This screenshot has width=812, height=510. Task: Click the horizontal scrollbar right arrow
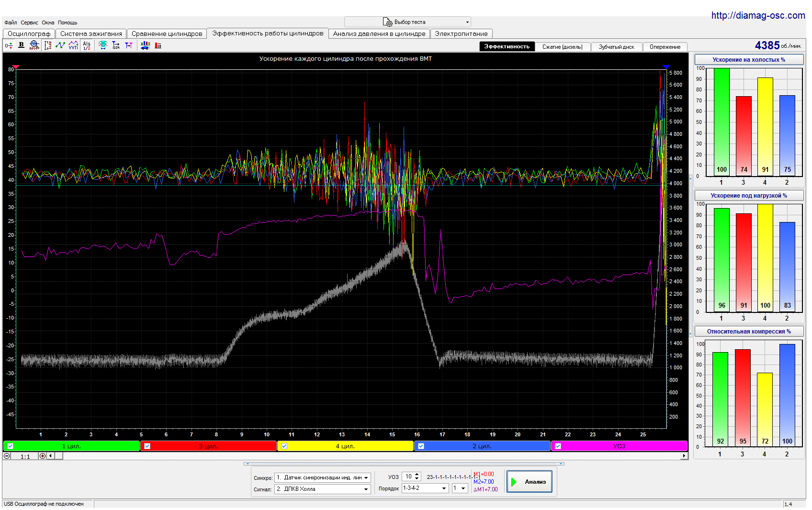684,456
